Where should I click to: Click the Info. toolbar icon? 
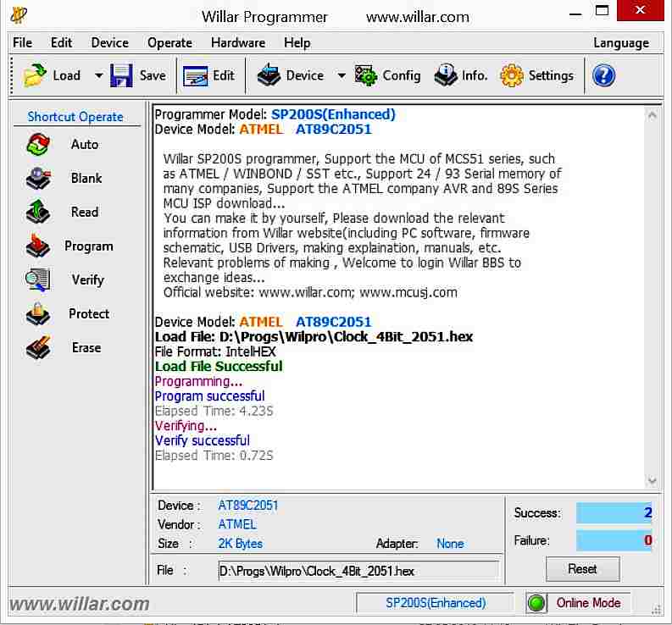tap(446, 75)
